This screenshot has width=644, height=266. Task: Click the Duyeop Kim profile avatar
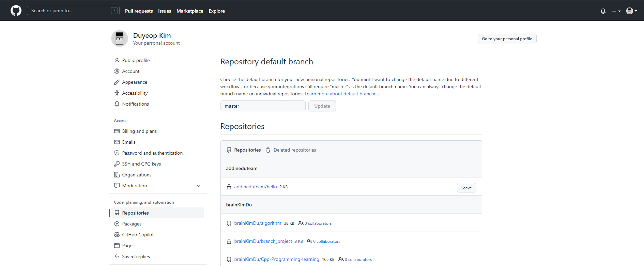[120, 38]
